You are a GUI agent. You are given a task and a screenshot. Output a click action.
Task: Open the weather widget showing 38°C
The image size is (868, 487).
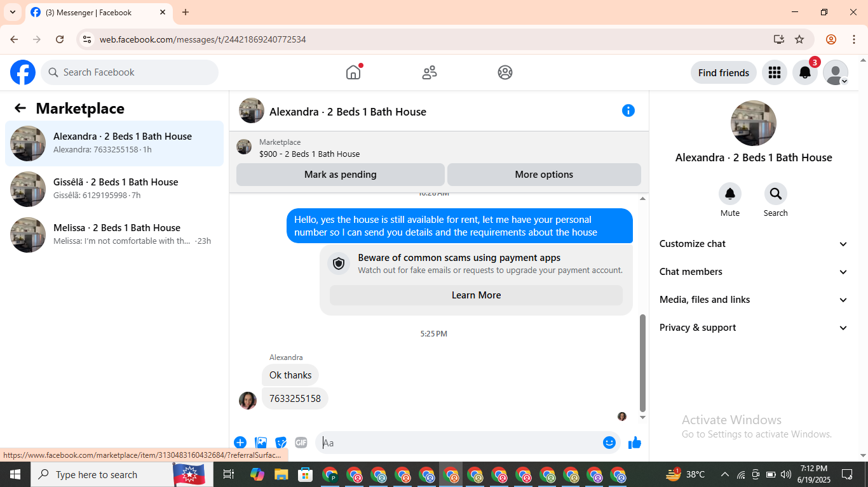point(685,474)
